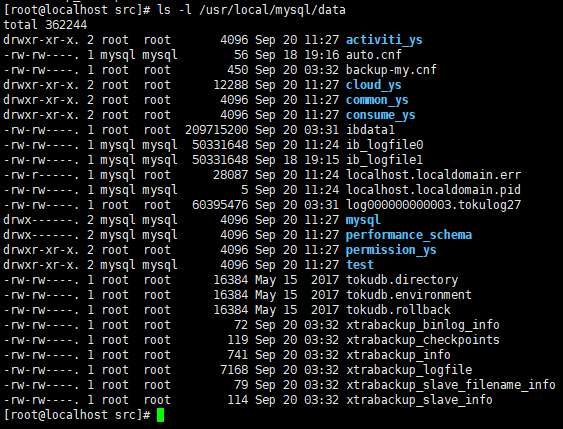The image size is (563, 429).
Task: Select localhost.localdomain.err file name
Action: [433, 175]
